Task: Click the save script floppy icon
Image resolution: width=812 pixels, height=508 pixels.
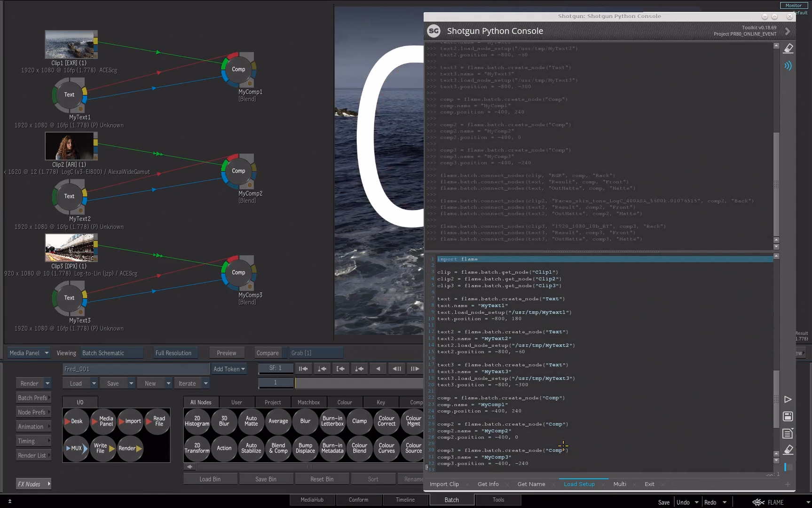Action: pyautogui.click(x=788, y=416)
